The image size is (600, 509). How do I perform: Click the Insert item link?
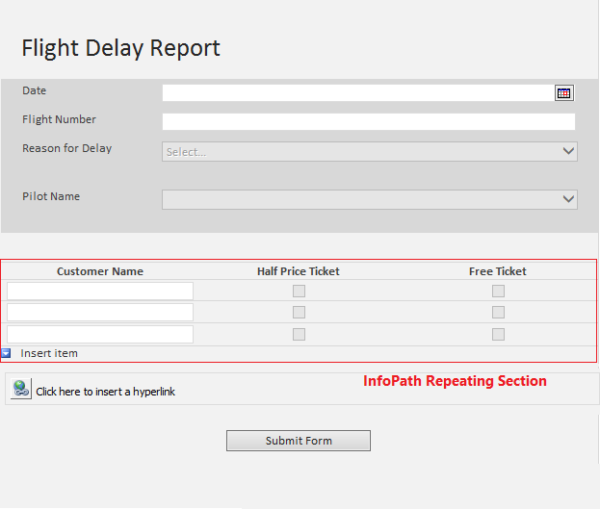coord(49,353)
